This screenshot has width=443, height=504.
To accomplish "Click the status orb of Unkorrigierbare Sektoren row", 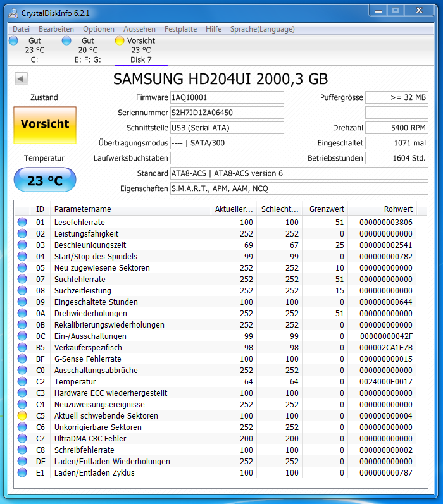I will coord(22,427).
